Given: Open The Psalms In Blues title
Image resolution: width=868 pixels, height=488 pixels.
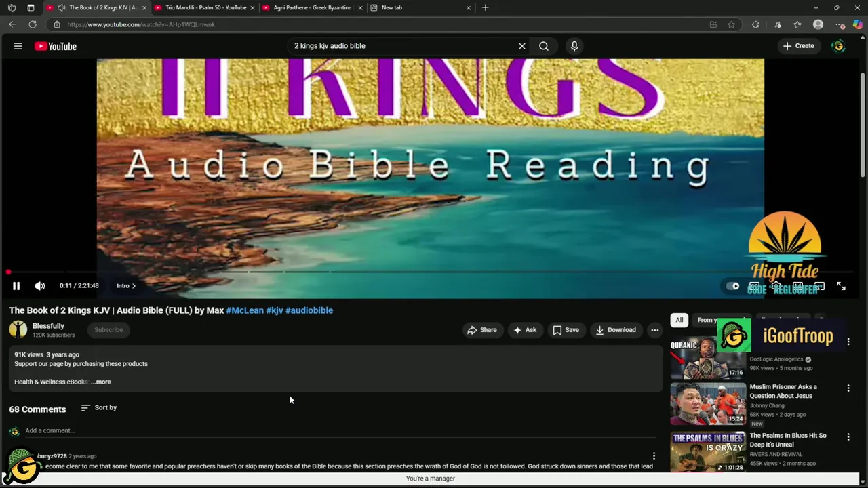Looking at the screenshot, I should (788, 440).
